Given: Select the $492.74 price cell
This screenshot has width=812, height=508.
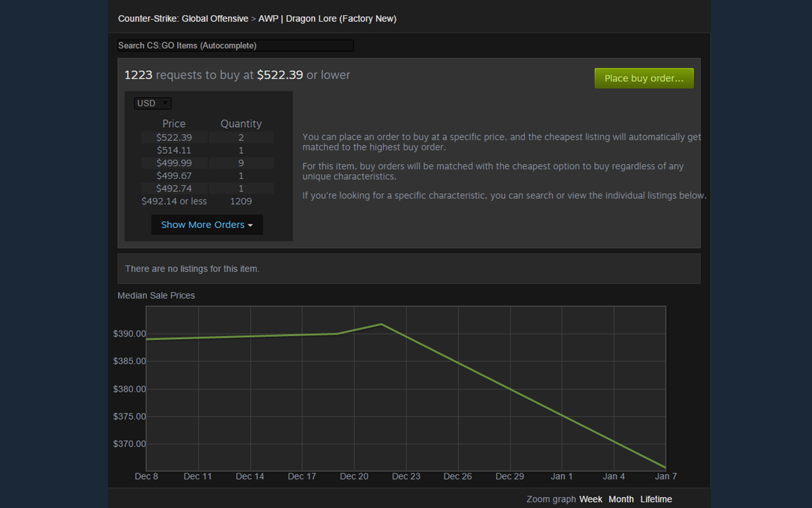Looking at the screenshot, I should [x=174, y=188].
